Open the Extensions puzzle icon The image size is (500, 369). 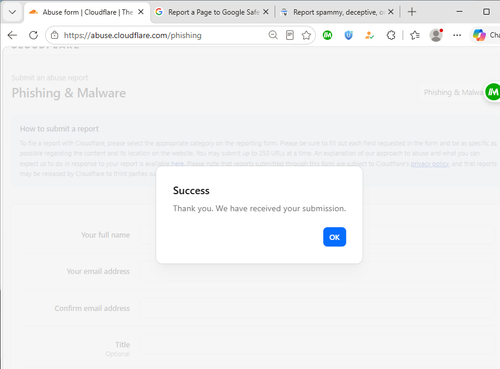pyautogui.click(x=391, y=35)
